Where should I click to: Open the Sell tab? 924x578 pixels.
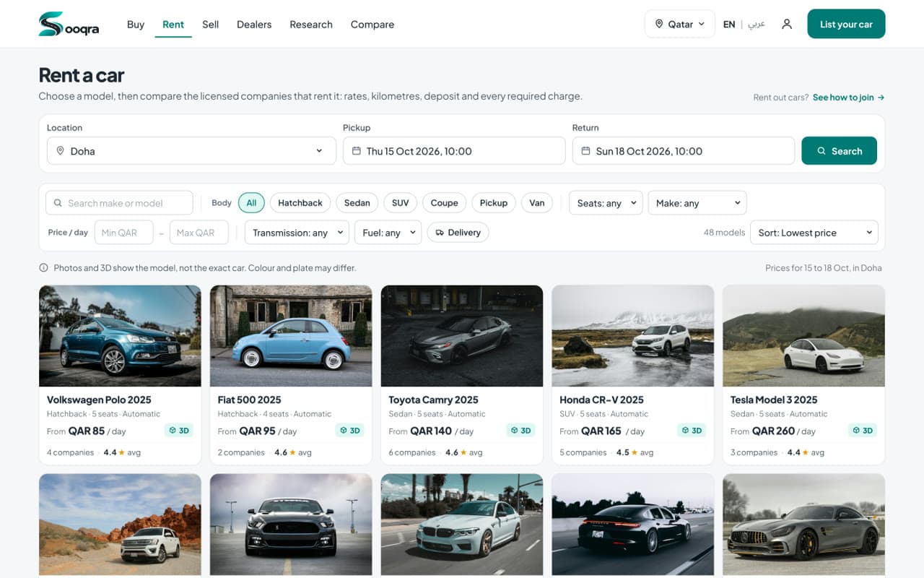211,24
